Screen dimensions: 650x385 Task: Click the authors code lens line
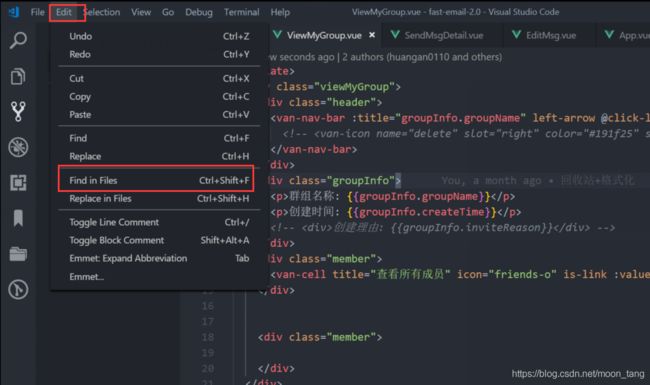pos(386,57)
